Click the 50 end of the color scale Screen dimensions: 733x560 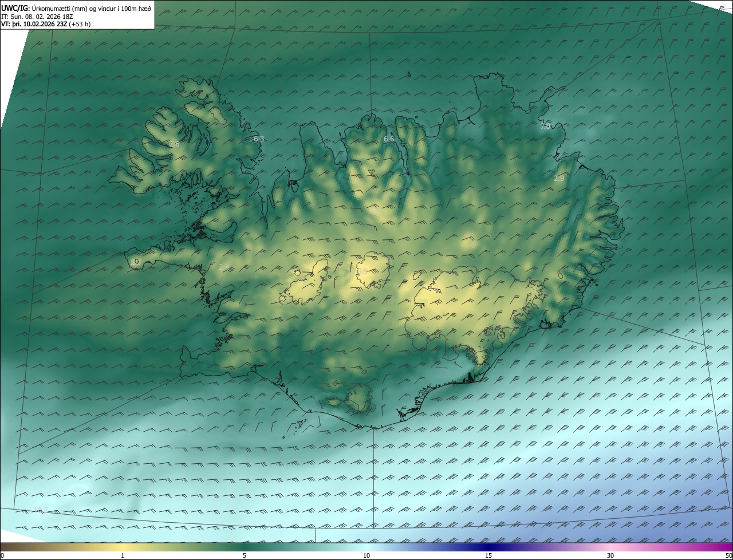click(x=728, y=555)
